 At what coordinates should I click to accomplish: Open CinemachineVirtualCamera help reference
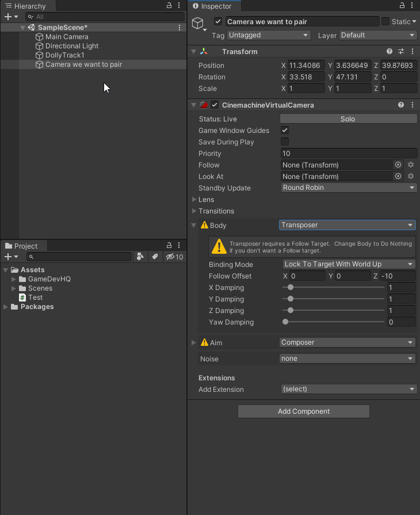tap(401, 105)
